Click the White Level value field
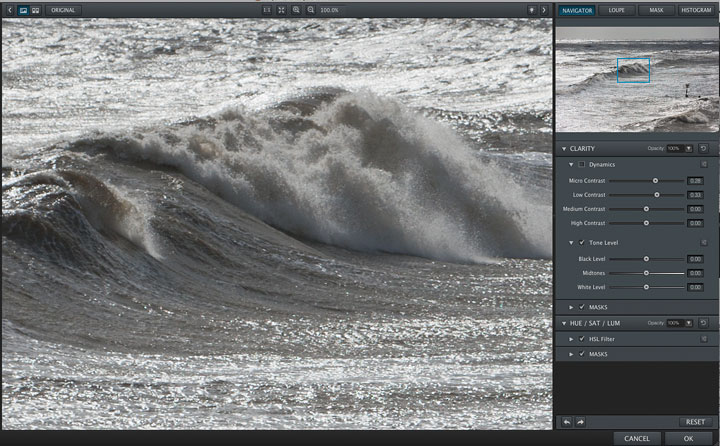 tap(695, 287)
